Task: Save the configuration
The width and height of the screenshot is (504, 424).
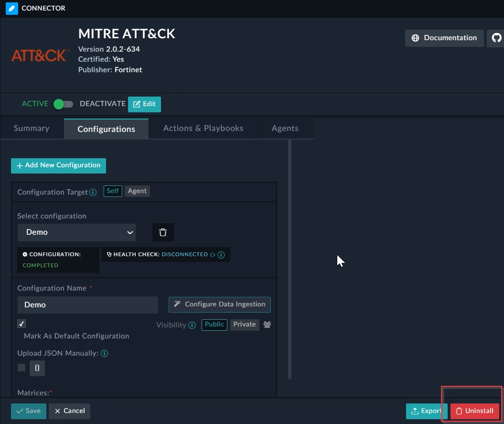Action: coord(29,411)
